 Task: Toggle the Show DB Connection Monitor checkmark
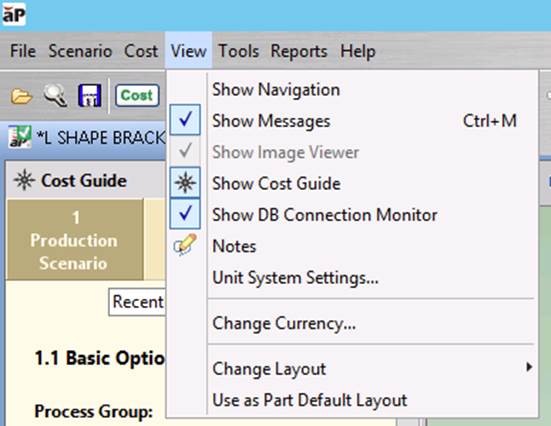(185, 214)
